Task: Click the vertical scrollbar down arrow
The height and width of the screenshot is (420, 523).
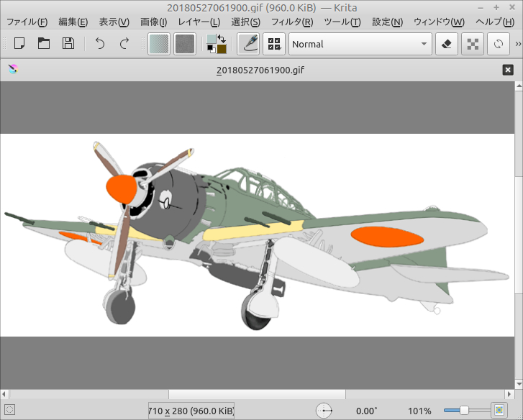Action: (519, 384)
